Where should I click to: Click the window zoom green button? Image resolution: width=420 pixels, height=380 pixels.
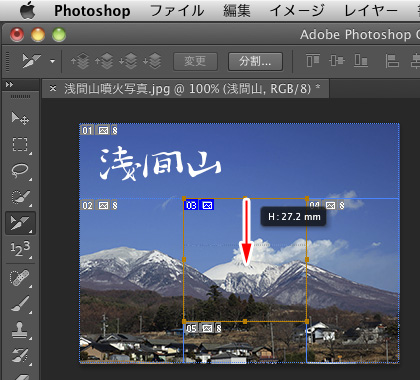point(59,34)
